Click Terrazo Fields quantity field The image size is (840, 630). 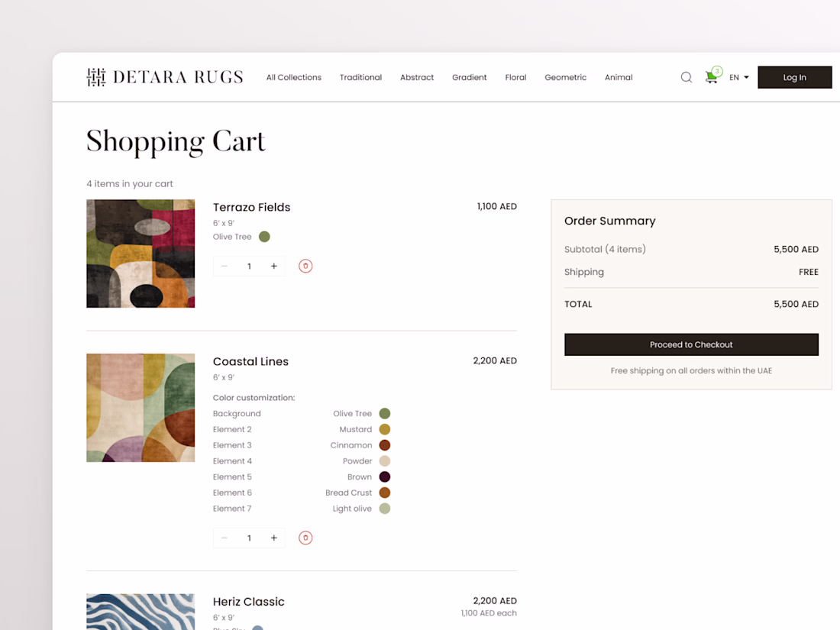pos(249,267)
